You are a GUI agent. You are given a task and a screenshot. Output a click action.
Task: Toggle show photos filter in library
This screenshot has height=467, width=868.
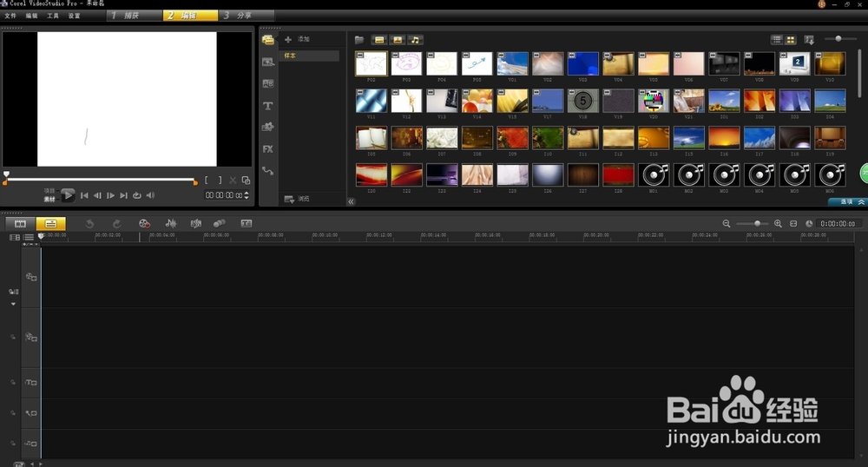pos(398,40)
